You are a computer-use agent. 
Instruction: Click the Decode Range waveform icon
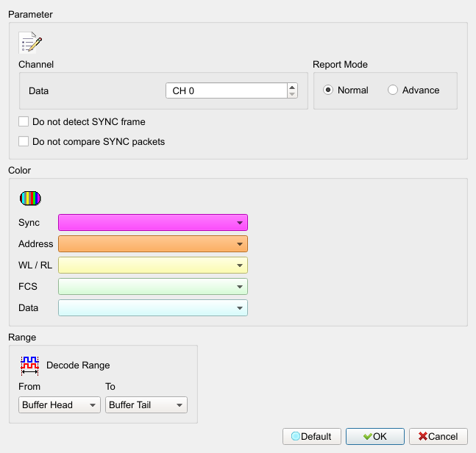click(29, 365)
